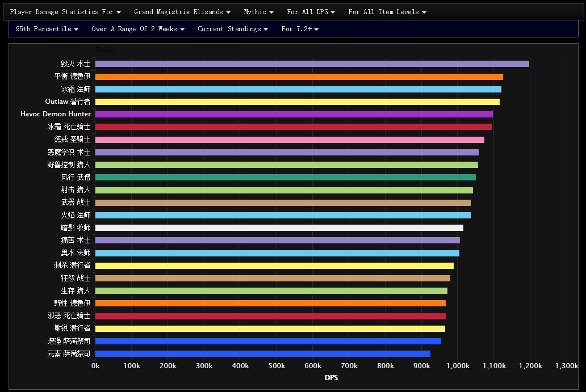This screenshot has width=586, height=392.
Task: Click the blue 元素 萨满祭司 bar
Action: pos(262,353)
